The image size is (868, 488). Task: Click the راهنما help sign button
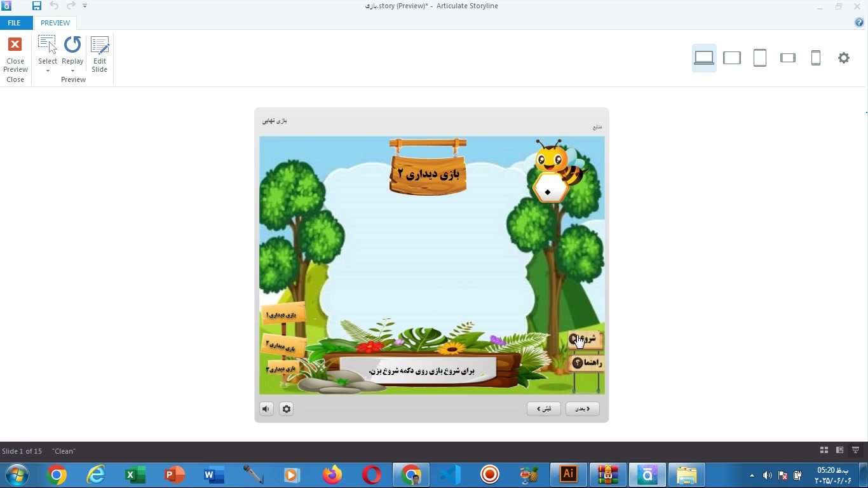coord(587,363)
